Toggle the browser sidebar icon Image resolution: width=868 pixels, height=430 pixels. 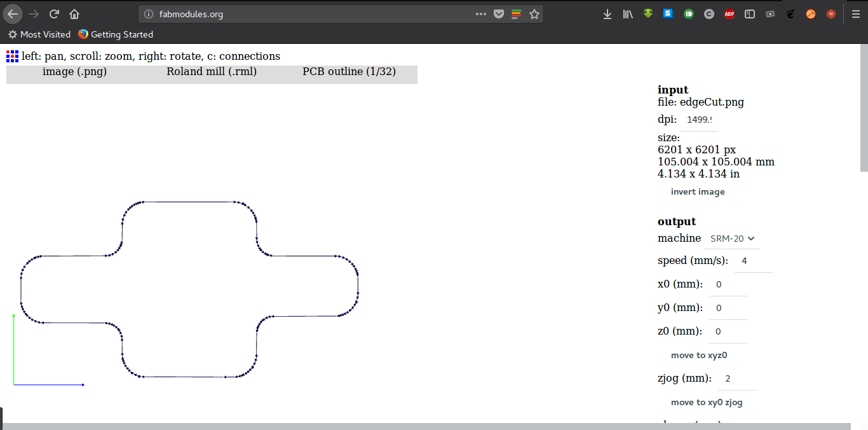[x=749, y=13]
